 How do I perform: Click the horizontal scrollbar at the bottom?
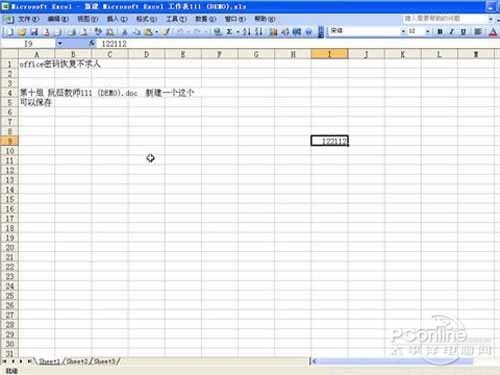click(393, 361)
